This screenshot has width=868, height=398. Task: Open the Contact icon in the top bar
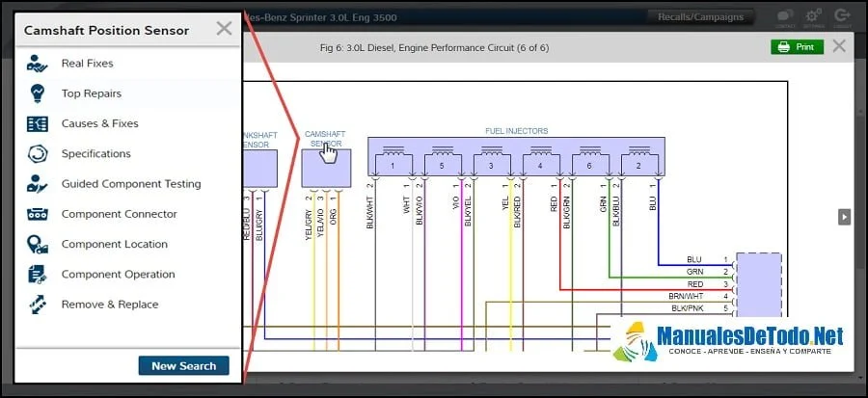(784, 17)
